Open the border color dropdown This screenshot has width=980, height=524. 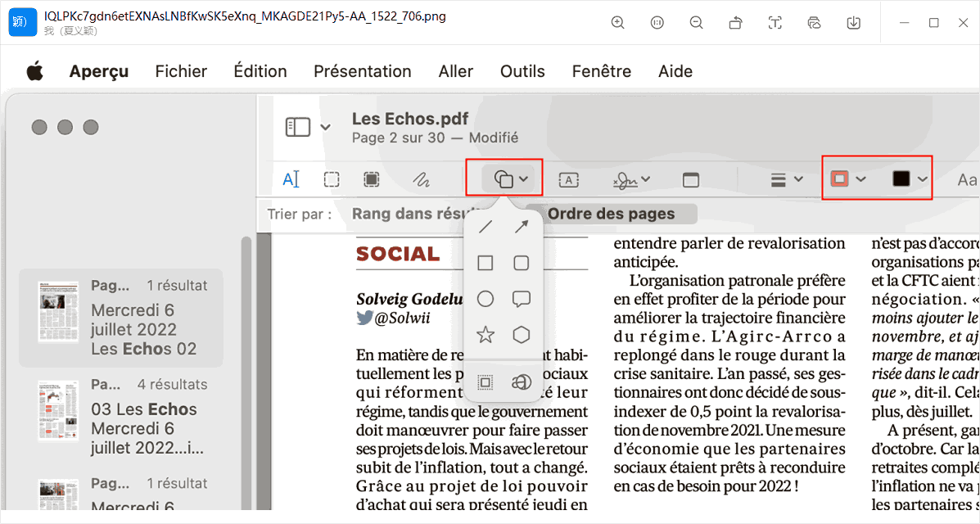pyautogui.click(x=848, y=179)
